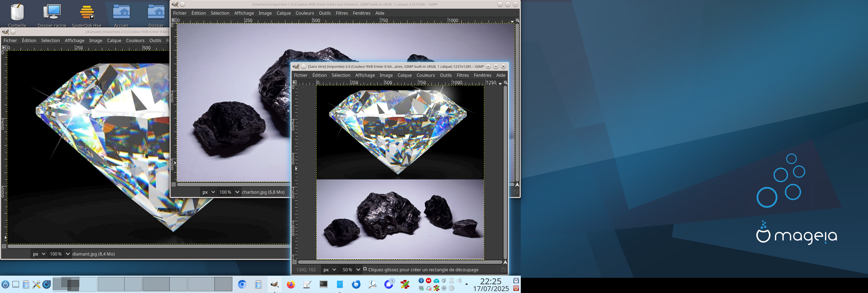
Task: Click the Dropbox tray icon
Action: pyautogui.click(x=421, y=288)
